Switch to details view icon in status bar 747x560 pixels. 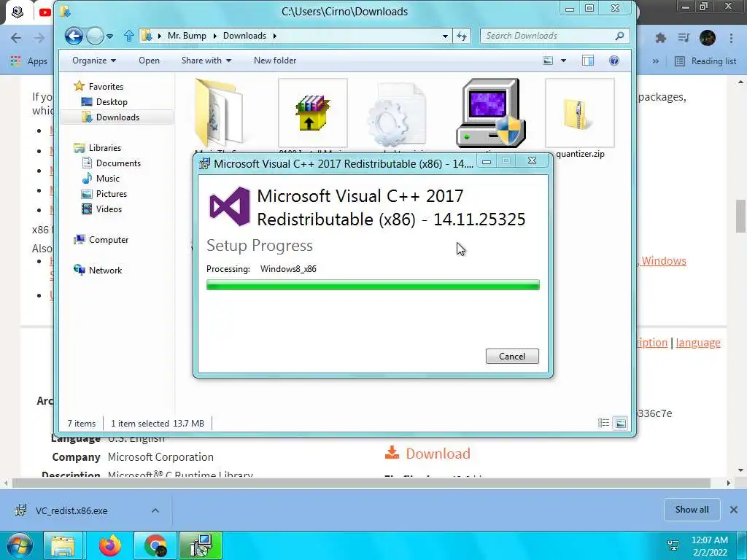click(x=603, y=423)
